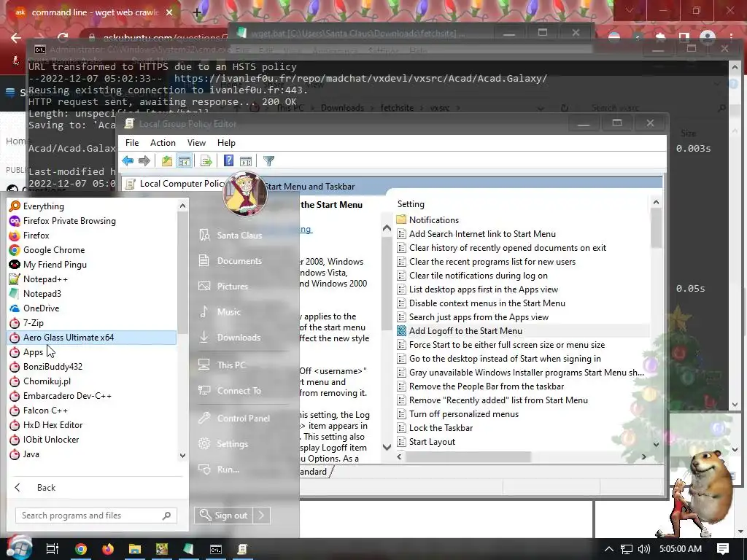This screenshot has width=747, height=560.
Task: Open the Action Center notification icon
Action: click(723, 549)
